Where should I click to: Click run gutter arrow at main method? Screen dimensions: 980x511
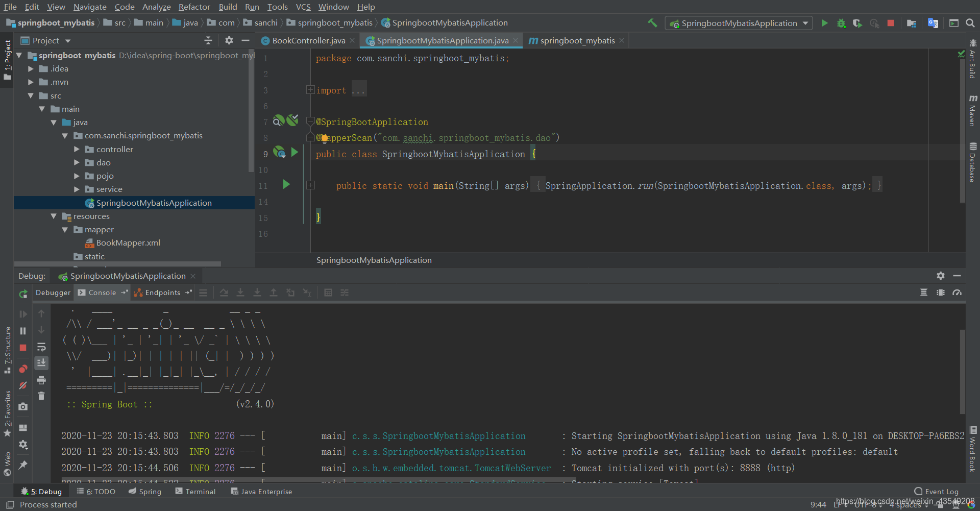click(x=286, y=184)
